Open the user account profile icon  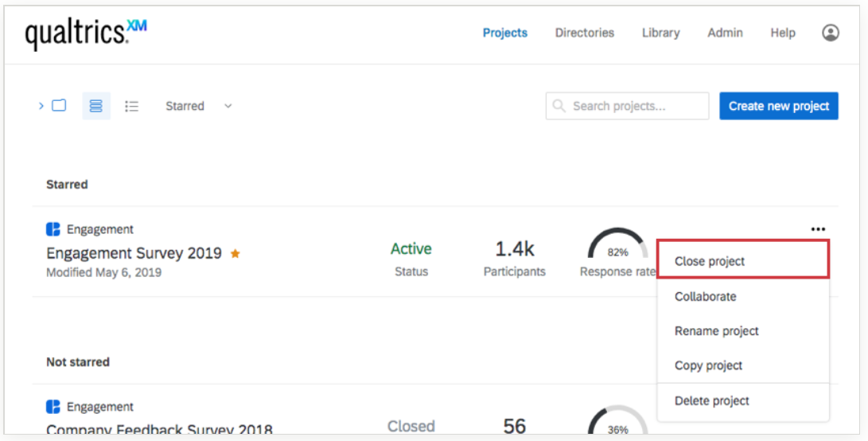pos(831,33)
